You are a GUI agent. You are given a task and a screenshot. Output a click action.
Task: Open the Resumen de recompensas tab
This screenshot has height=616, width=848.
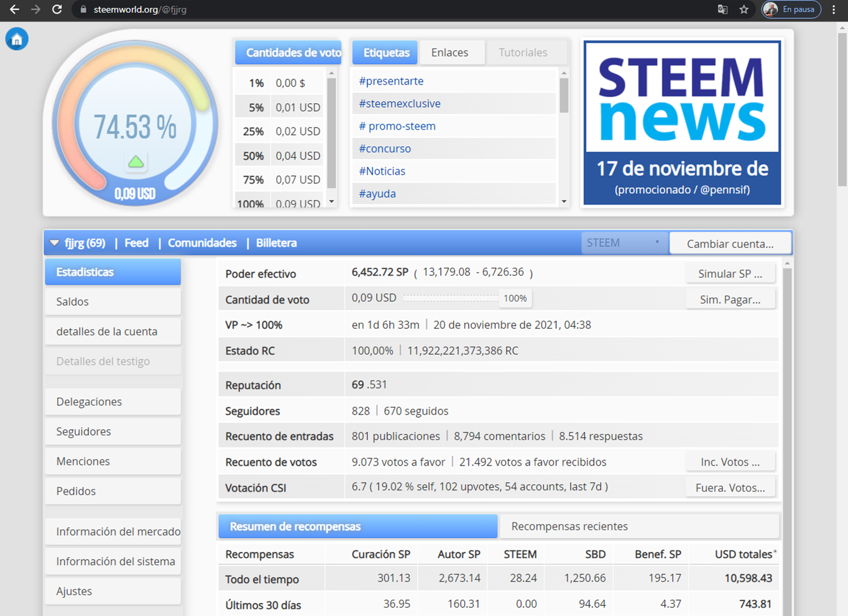(x=357, y=526)
